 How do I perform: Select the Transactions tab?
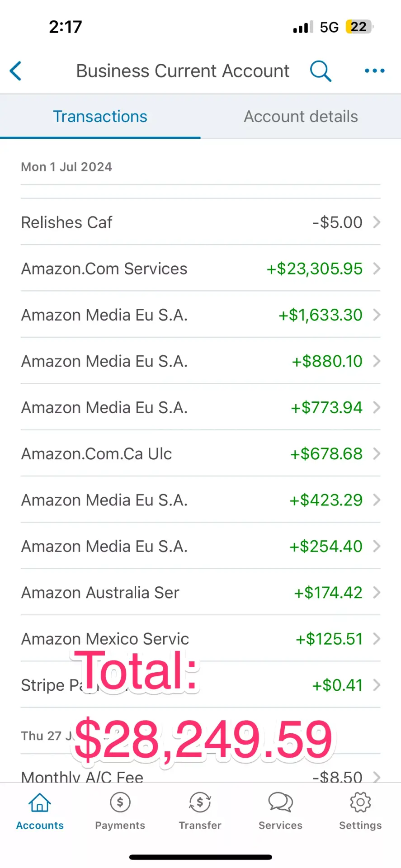[100, 117]
